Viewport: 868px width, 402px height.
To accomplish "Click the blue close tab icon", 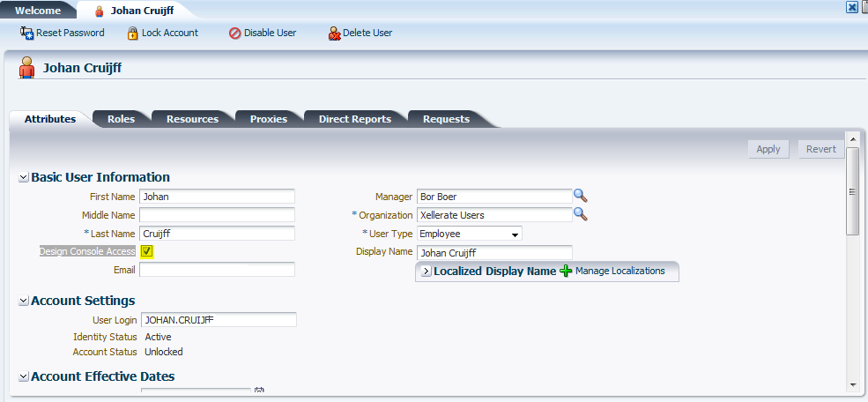I will click(852, 7).
